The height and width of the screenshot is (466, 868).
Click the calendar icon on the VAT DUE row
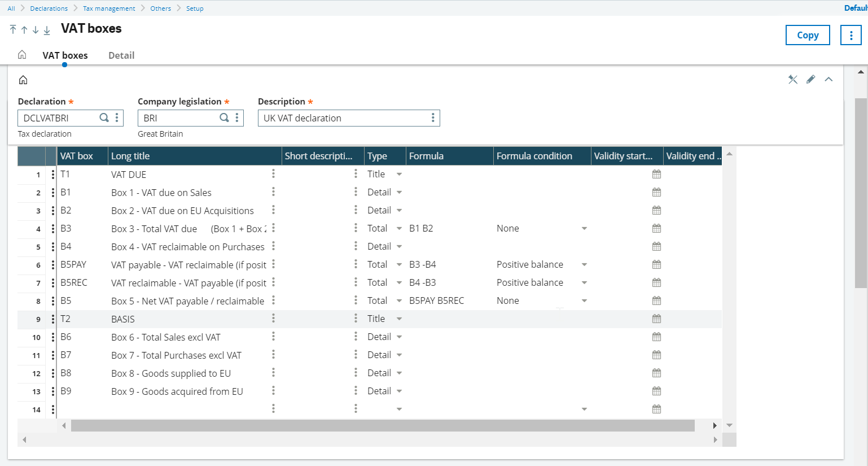coord(656,175)
